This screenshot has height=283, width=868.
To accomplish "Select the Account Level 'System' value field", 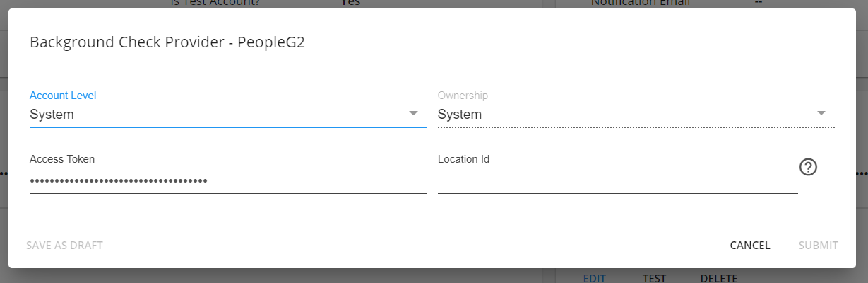I will tap(228, 115).
